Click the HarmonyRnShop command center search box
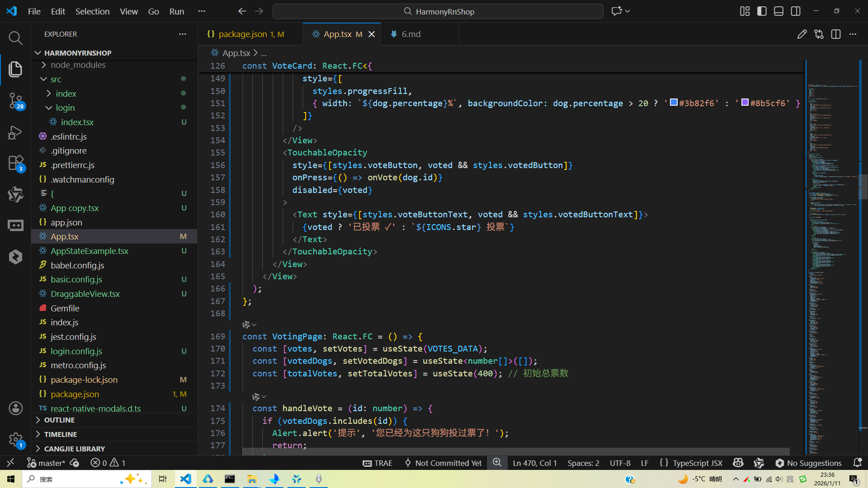This screenshot has height=488, width=868. (x=438, y=11)
